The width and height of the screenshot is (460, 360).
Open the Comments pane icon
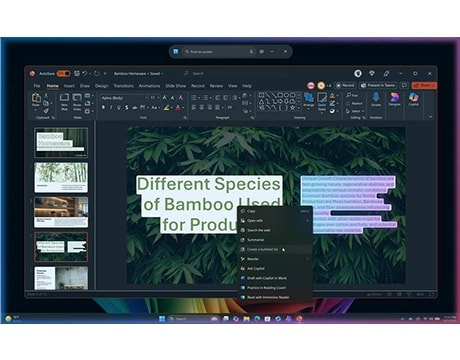(x=404, y=85)
